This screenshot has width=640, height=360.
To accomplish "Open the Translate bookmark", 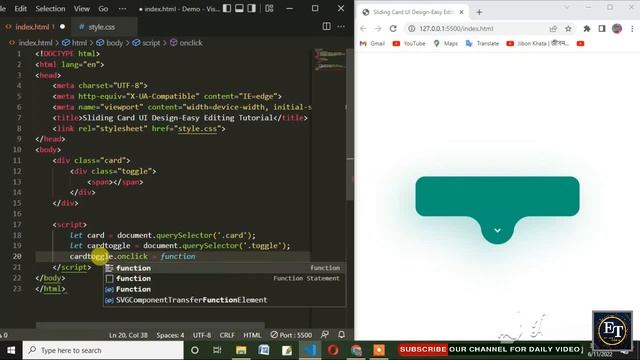I will [482, 43].
